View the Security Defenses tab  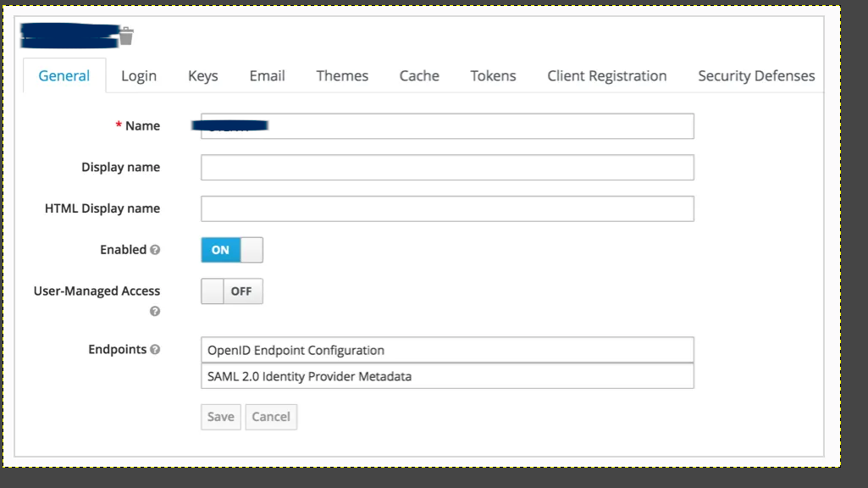pos(756,76)
